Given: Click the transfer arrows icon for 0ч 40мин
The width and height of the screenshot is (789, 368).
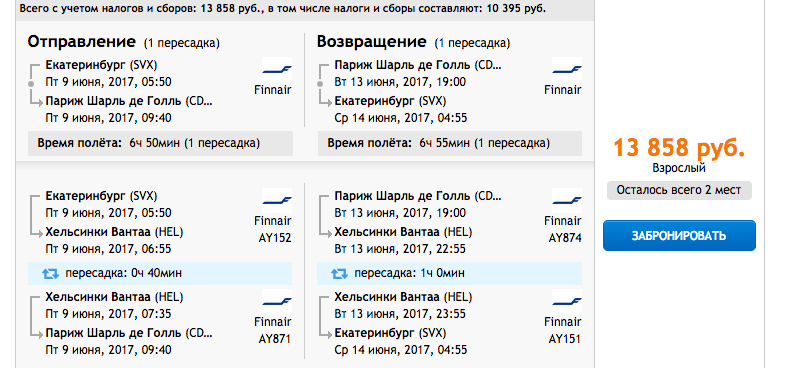Looking at the screenshot, I should 50,273.
